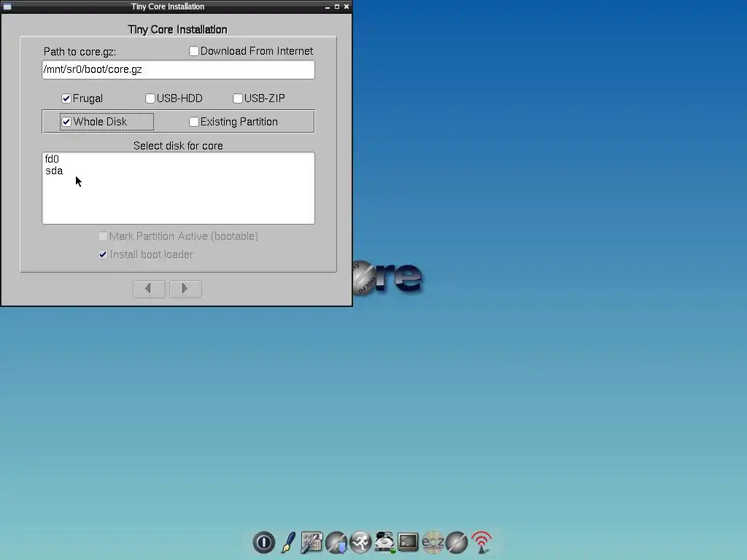Open the ezremaster CD icon in dock

point(433,542)
